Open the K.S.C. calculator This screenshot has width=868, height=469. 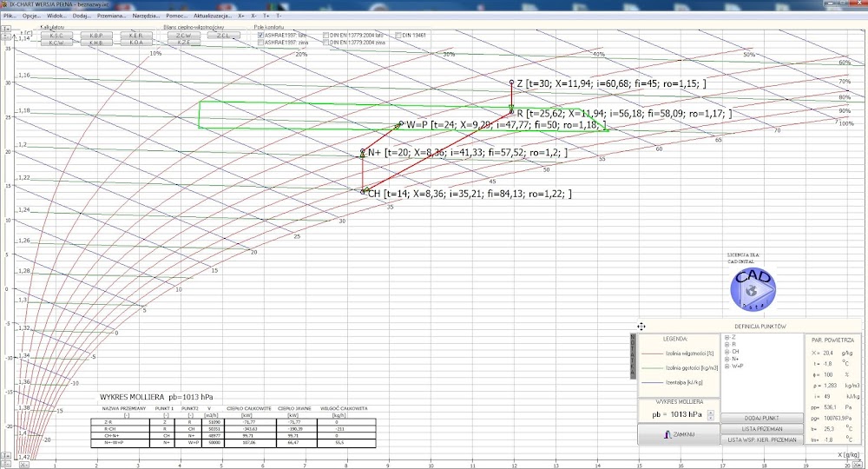point(56,36)
